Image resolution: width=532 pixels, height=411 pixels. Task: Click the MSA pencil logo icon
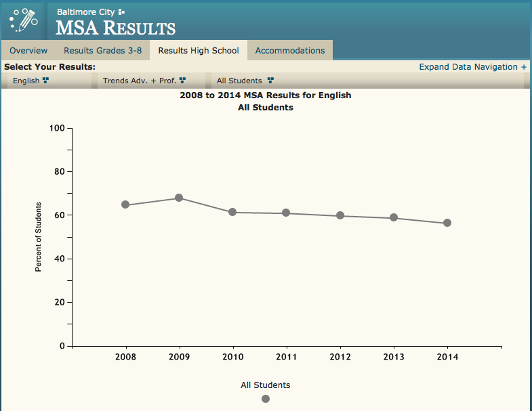[24, 20]
